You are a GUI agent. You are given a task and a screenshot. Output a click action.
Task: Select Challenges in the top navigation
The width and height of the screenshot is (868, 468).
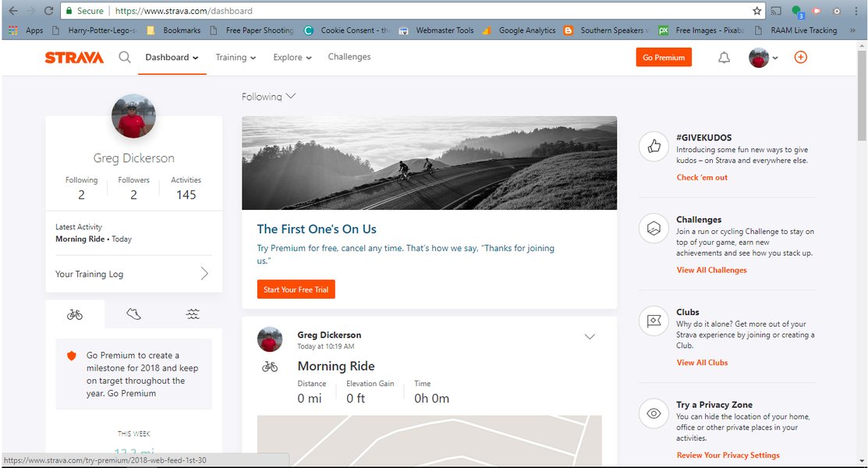349,56
